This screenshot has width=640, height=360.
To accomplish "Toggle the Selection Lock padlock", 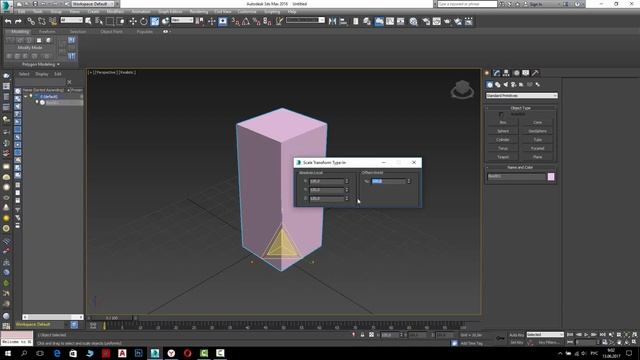I will (362, 335).
